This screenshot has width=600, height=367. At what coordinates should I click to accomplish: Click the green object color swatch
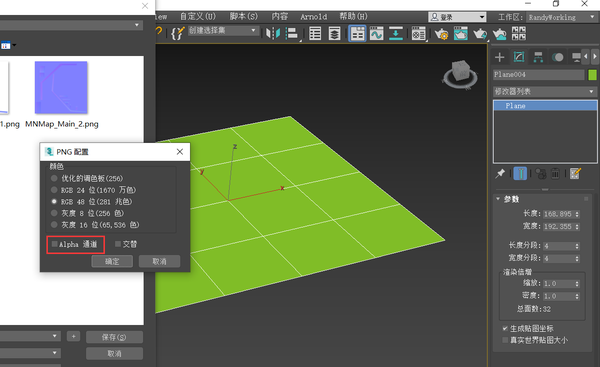(592, 75)
